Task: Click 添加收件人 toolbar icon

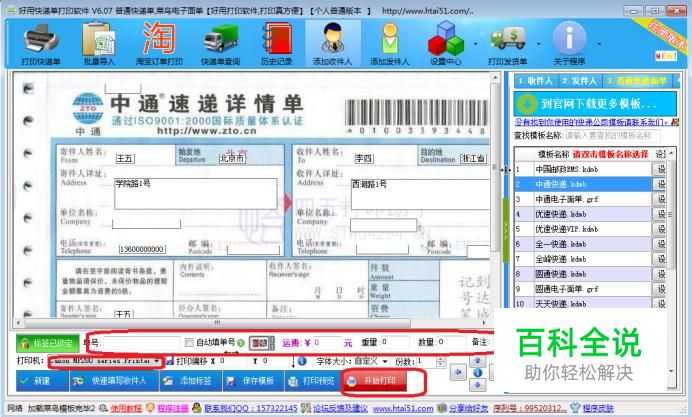Action: 332,44
